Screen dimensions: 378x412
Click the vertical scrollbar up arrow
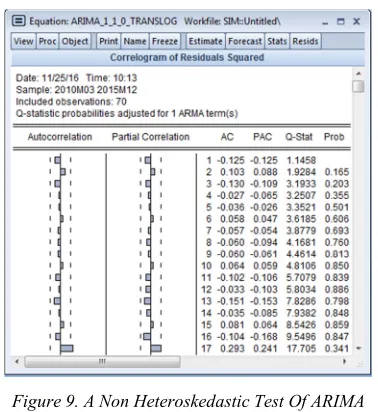[359, 73]
